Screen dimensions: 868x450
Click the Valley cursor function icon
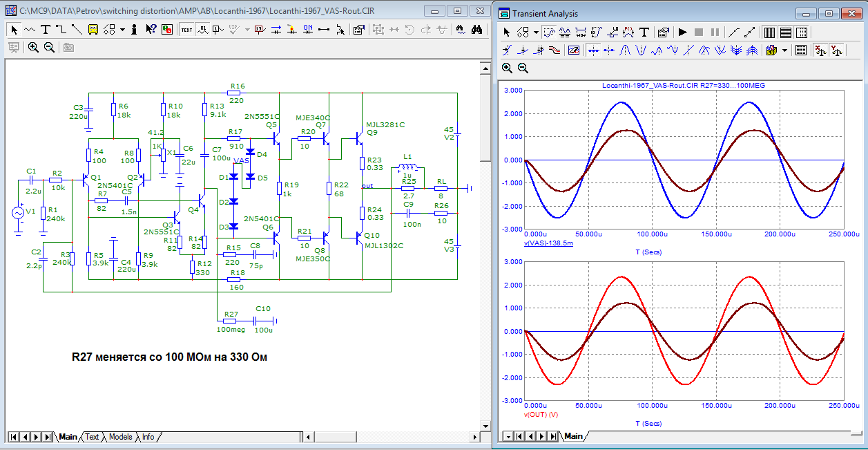click(x=641, y=50)
